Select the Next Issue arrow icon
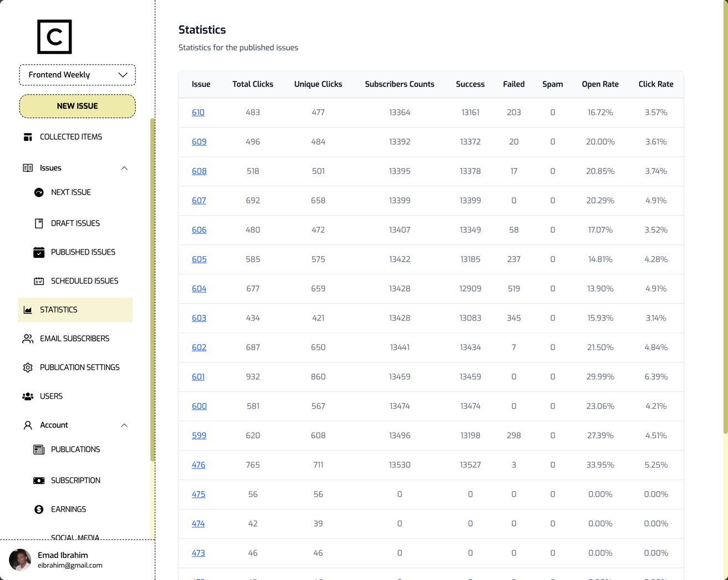The image size is (728, 580). click(x=39, y=192)
